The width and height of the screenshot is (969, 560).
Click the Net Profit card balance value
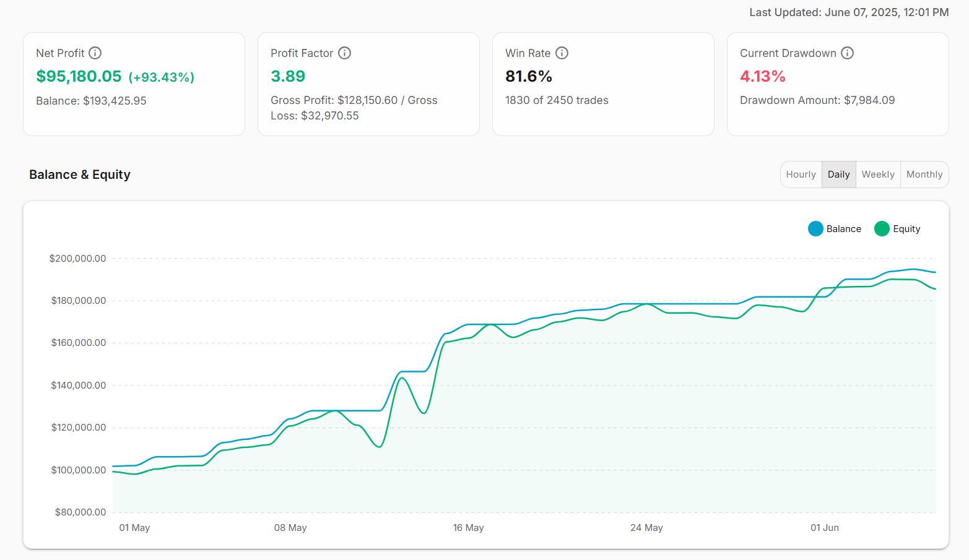(91, 100)
